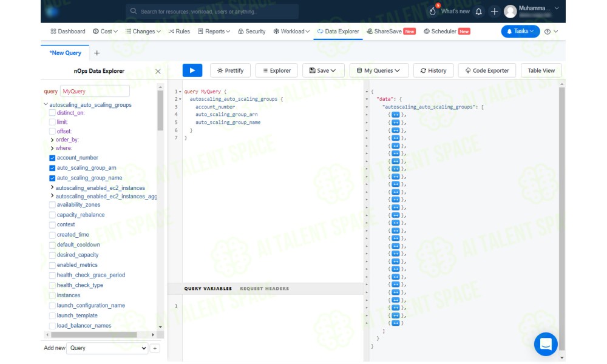Run the query with the play button
The image size is (607, 364).
pyautogui.click(x=192, y=70)
